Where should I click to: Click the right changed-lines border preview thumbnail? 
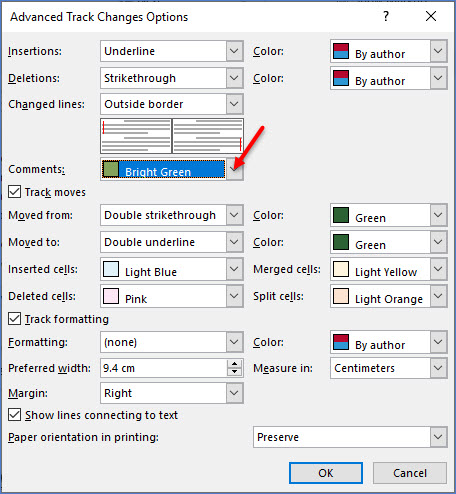208,136
